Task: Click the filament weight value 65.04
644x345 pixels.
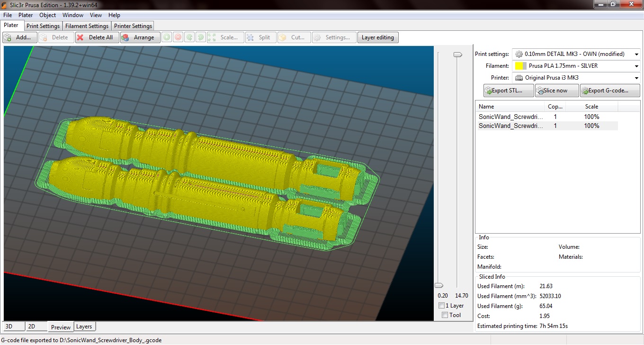Action: 546,306
